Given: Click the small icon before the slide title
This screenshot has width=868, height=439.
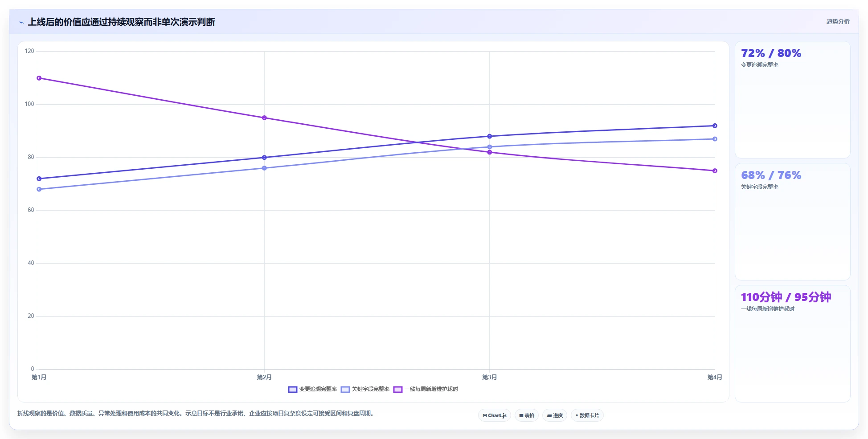Looking at the screenshot, I should point(21,22).
